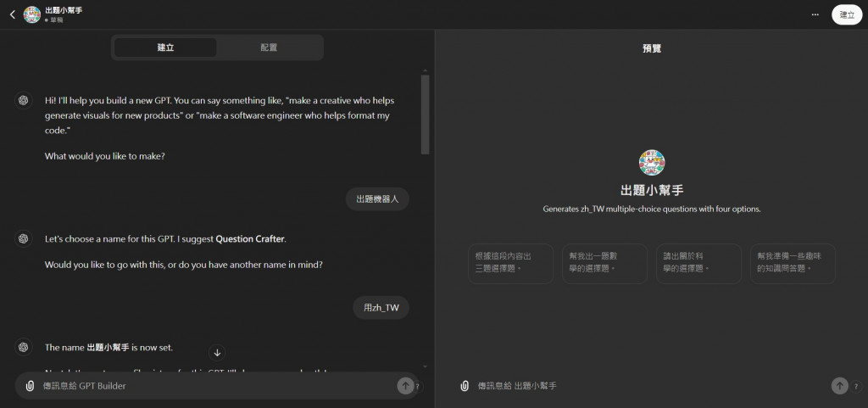Viewport: 868px width, 408px height.
Task: Click the user message 用zh_TW
Action: (x=381, y=309)
